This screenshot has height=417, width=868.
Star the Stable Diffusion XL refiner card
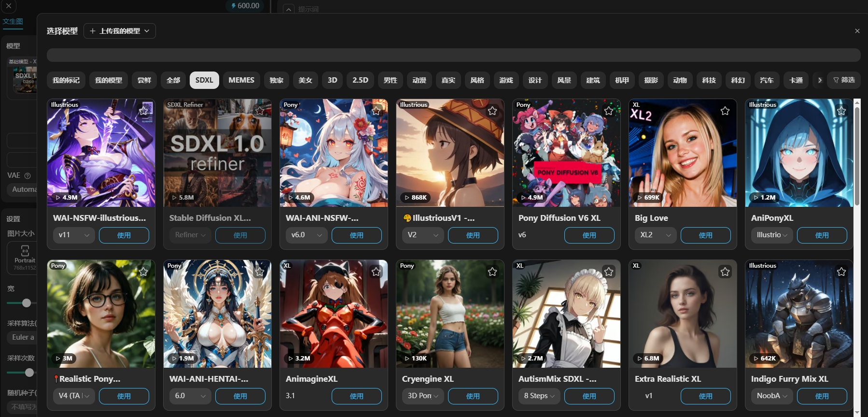point(260,111)
